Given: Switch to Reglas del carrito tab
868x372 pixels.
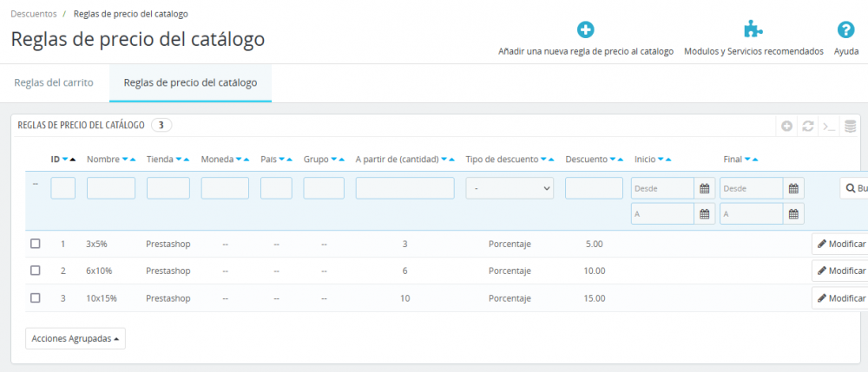Looking at the screenshot, I should tap(54, 83).
